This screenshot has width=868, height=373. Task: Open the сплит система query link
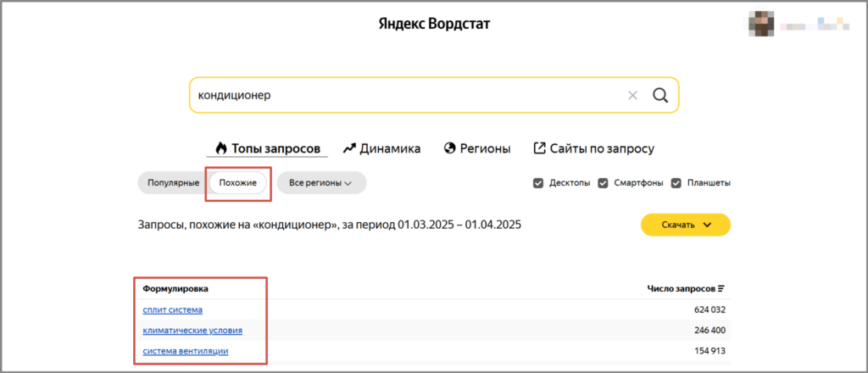coord(172,310)
